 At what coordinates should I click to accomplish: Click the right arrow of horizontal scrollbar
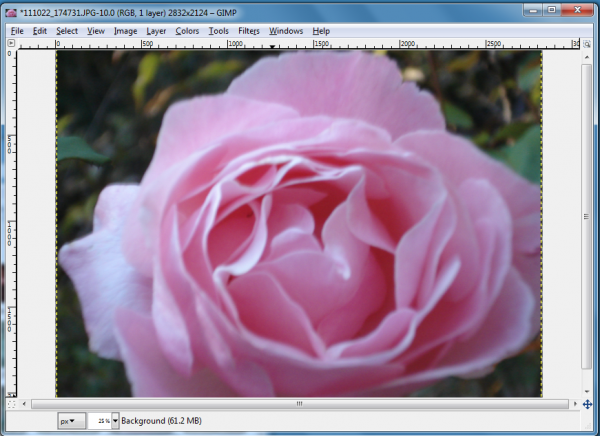pyautogui.click(x=575, y=404)
